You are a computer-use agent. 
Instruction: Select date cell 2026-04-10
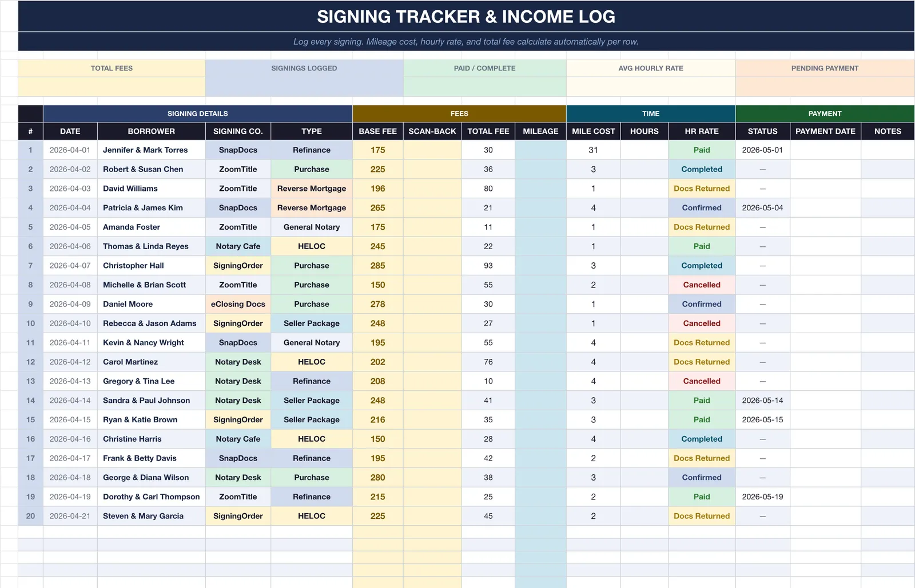point(70,323)
